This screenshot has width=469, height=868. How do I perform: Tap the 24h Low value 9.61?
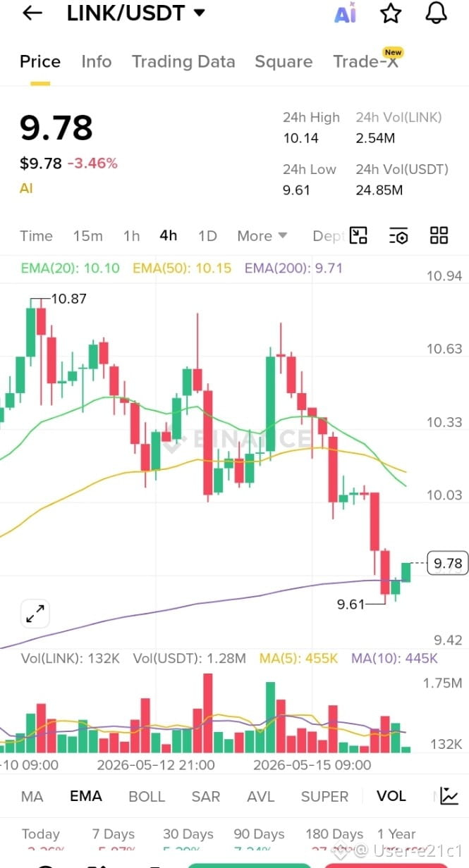pyautogui.click(x=297, y=190)
